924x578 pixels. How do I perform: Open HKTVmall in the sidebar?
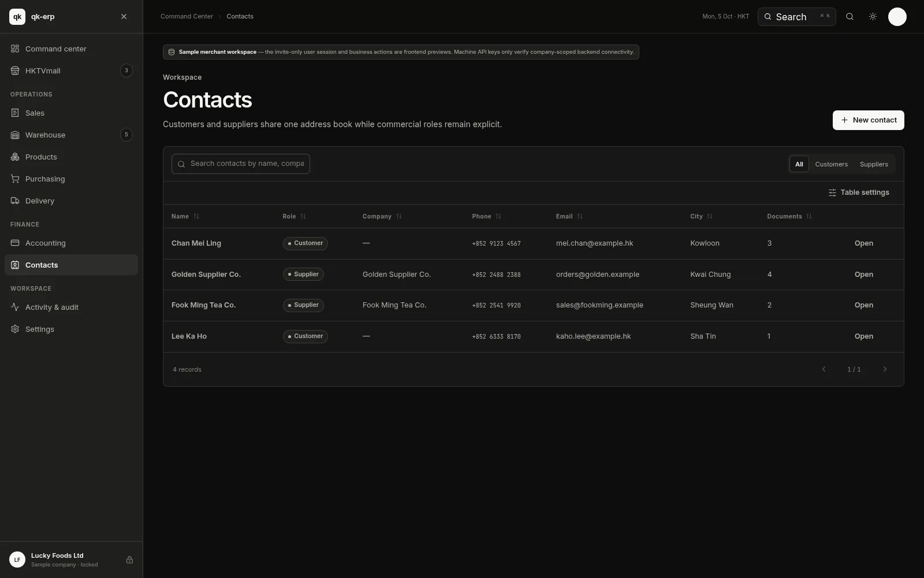click(x=71, y=71)
